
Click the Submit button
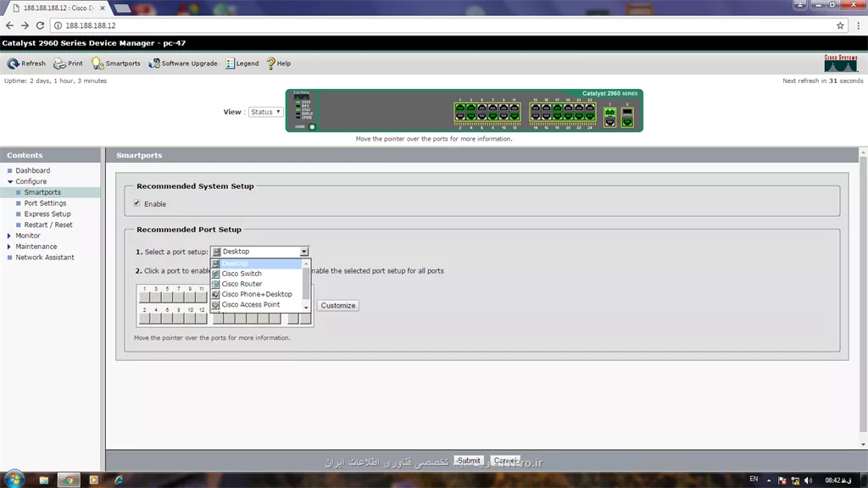[x=468, y=461]
